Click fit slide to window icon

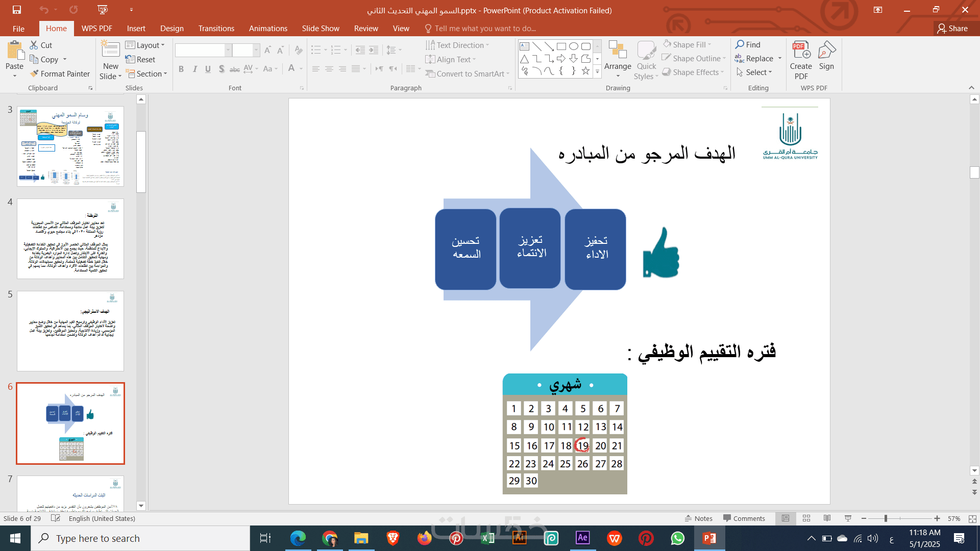point(972,518)
